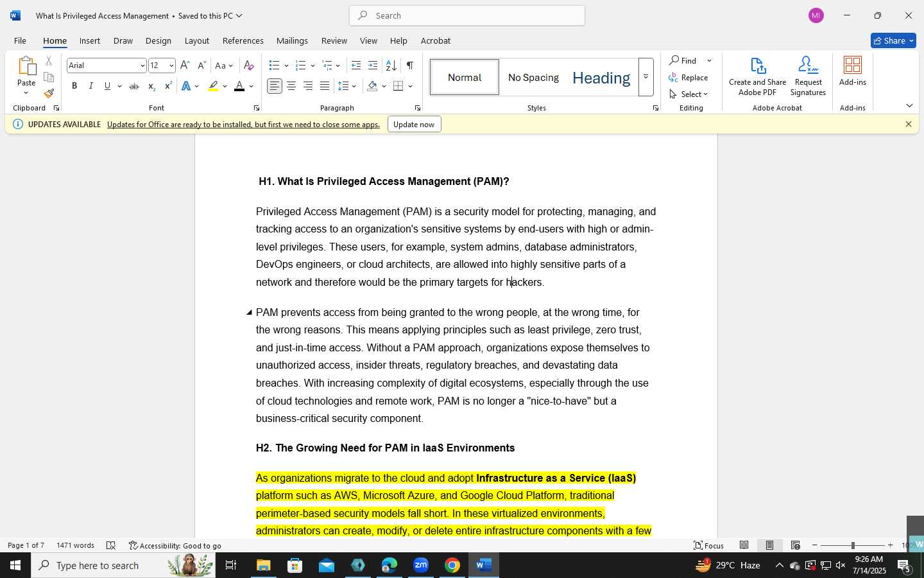
Task: Toggle Underline formatting
Action: tap(107, 86)
